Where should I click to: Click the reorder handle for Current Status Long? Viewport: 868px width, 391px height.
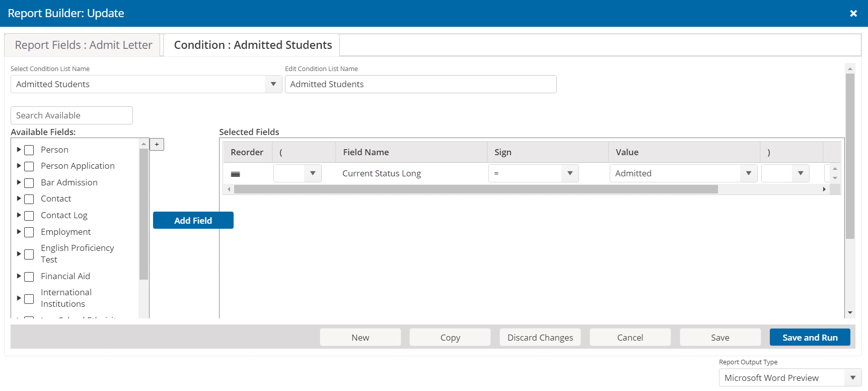pyautogui.click(x=235, y=174)
